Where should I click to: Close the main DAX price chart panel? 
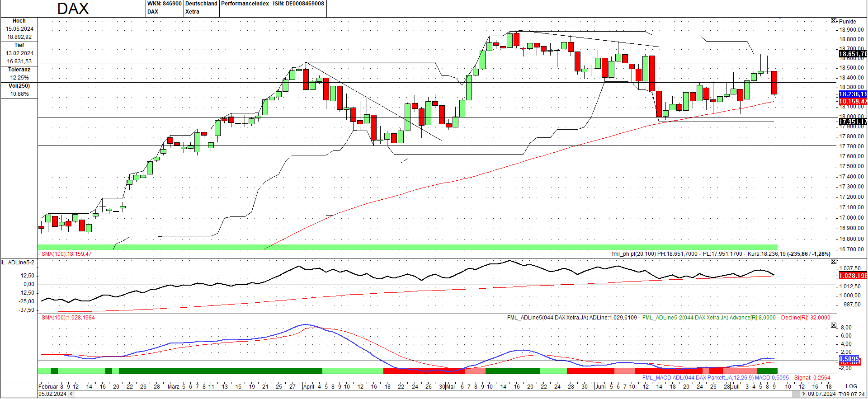pos(834,21)
